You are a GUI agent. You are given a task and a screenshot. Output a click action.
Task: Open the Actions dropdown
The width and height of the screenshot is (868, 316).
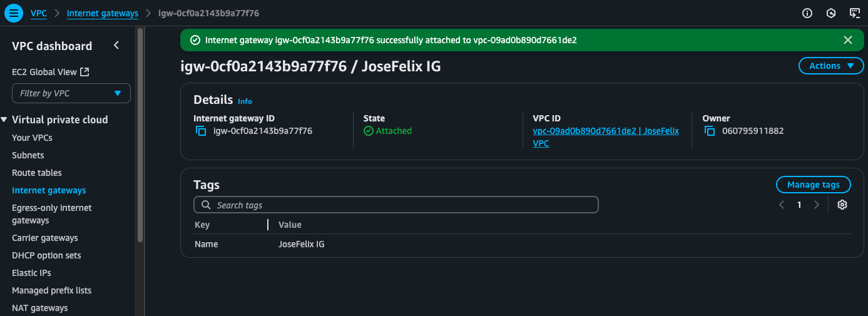tap(831, 66)
